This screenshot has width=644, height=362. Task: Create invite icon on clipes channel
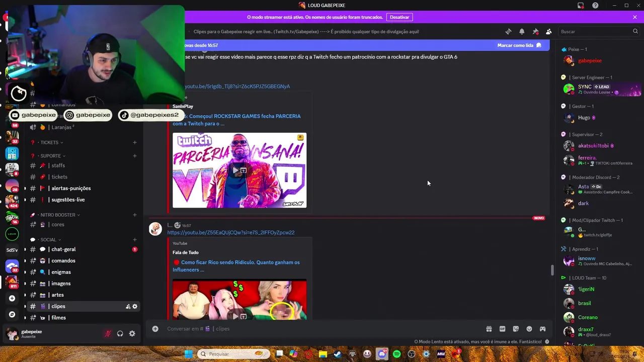128,306
